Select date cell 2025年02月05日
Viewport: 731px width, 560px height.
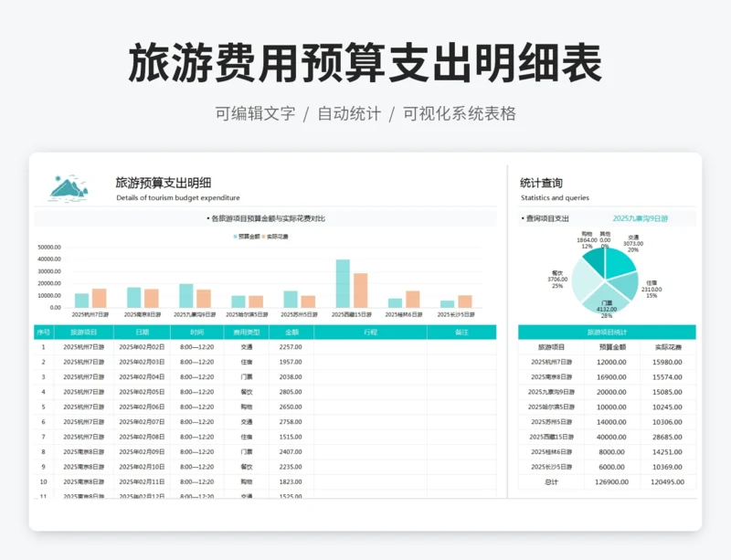pyautogui.click(x=142, y=392)
